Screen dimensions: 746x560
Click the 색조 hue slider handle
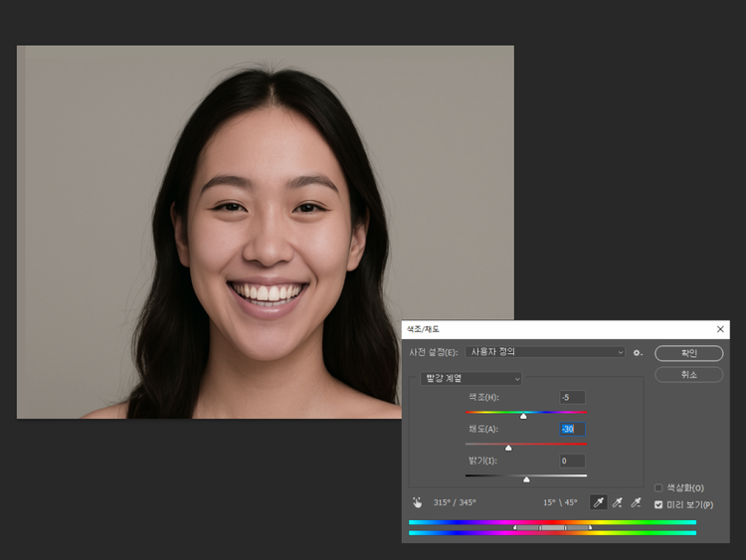coord(523,416)
